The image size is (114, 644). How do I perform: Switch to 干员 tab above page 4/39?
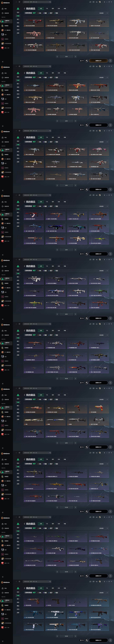(x=47, y=395)
